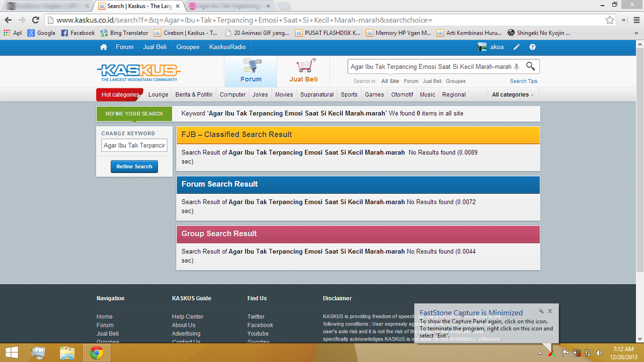
Task: Select 'Jual Beli' search scope
Action: click(432, 81)
